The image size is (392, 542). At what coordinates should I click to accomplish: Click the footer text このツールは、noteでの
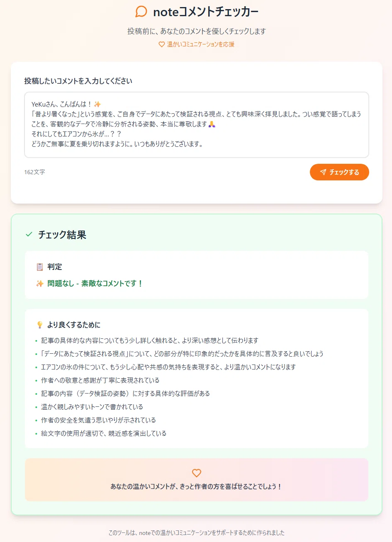tap(197, 533)
